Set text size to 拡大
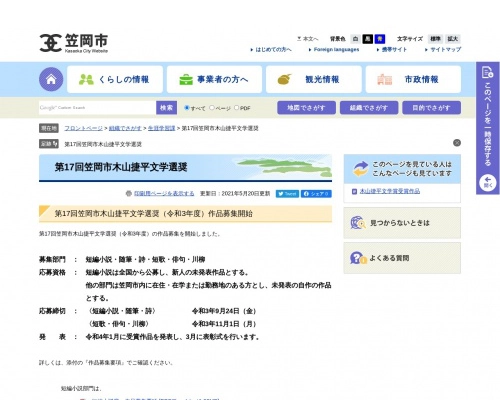 click(x=453, y=39)
